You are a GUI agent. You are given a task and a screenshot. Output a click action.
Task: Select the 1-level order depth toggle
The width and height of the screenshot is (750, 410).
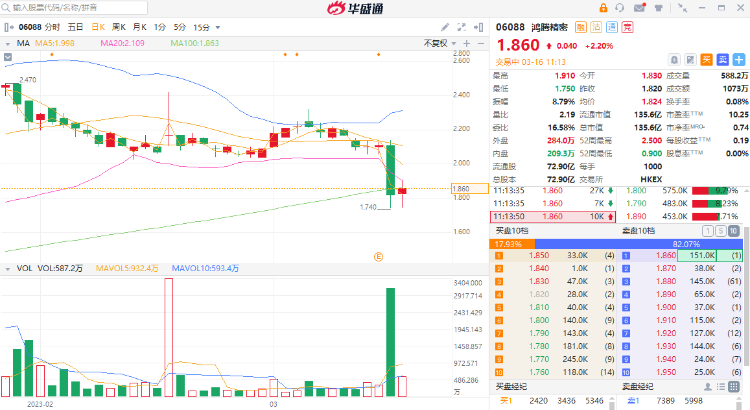point(708,231)
